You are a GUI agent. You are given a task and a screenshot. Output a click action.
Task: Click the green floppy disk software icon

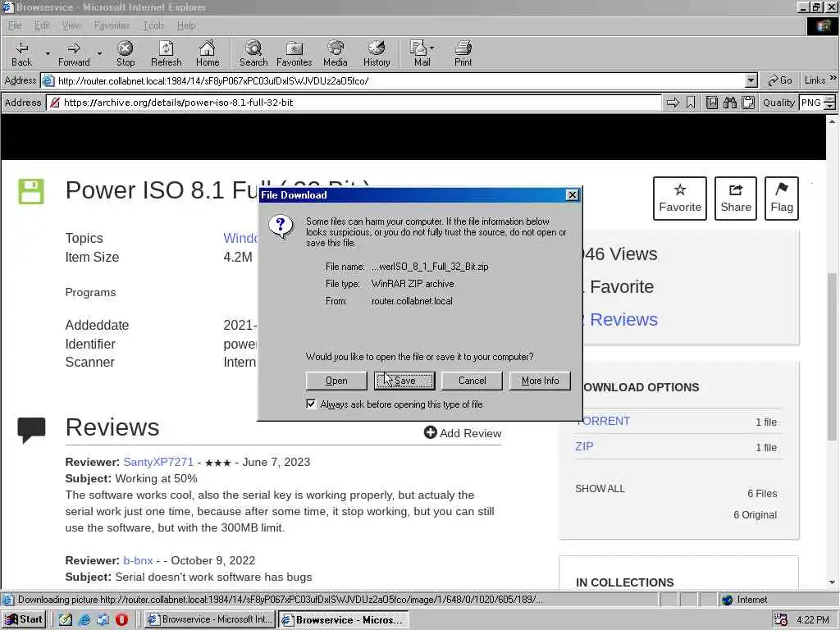pyautogui.click(x=31, y=192)
